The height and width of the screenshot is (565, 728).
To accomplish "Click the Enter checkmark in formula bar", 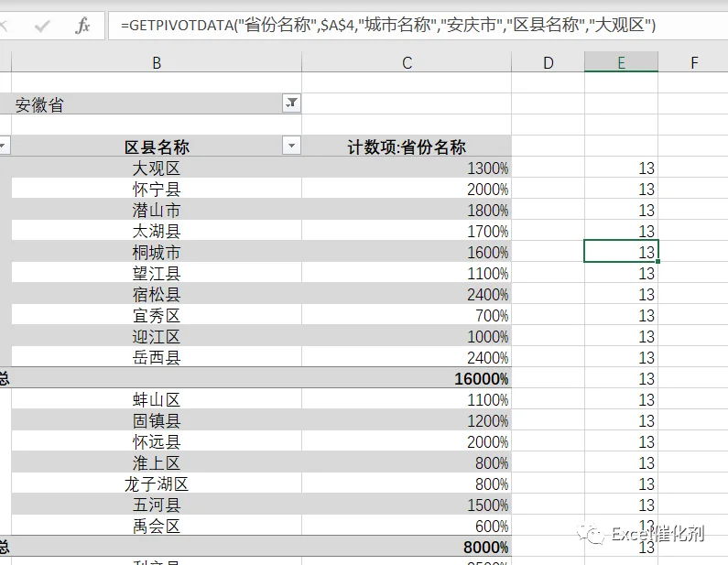I will [42, 26].
